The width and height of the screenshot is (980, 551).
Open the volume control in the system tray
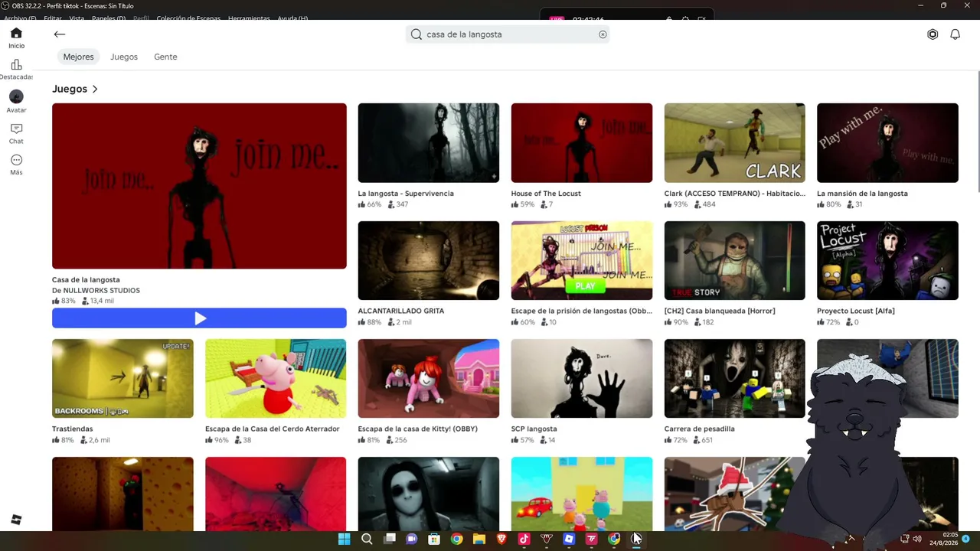tap(917, 539)
